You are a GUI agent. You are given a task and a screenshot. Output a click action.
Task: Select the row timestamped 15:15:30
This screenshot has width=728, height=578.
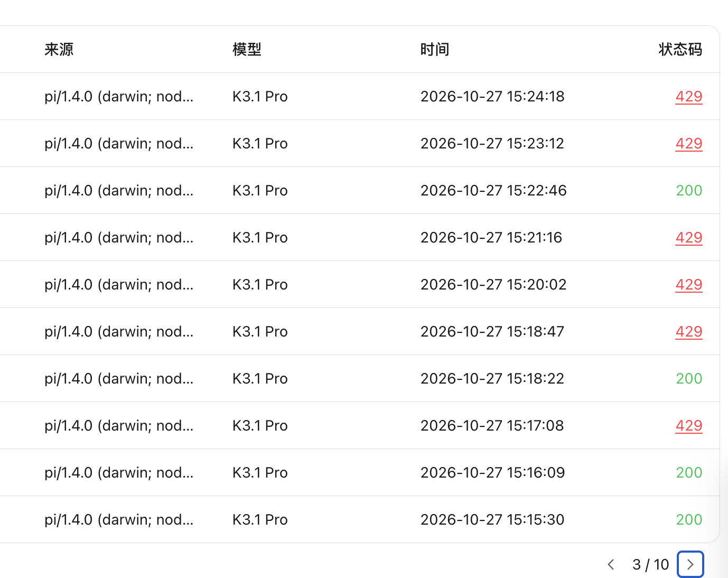pos(360,519)
